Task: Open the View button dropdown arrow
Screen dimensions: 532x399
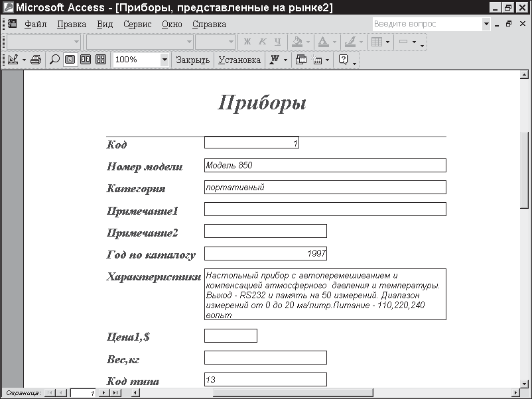Action: pos(24,60)
